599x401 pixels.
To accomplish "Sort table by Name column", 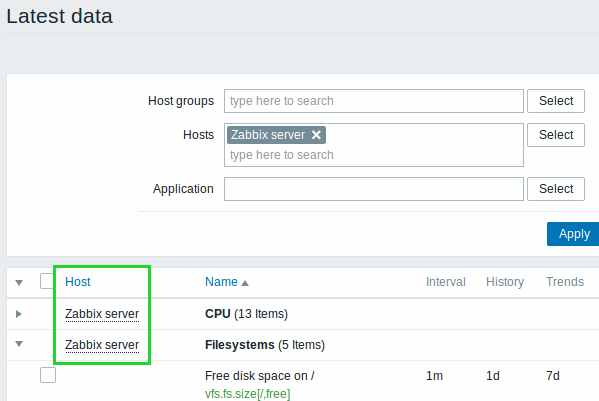I will click(221, 282).
